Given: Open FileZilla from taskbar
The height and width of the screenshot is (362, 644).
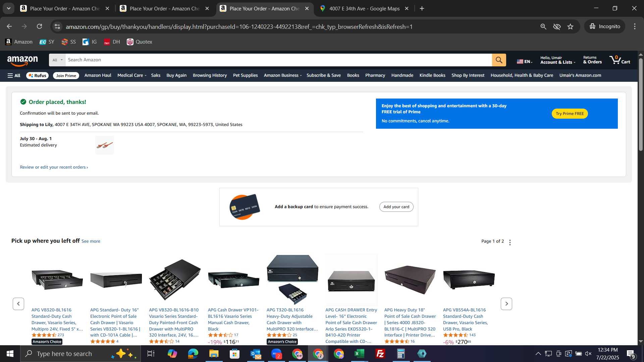Looking at the screenshot, I should (x=380, y=354).
